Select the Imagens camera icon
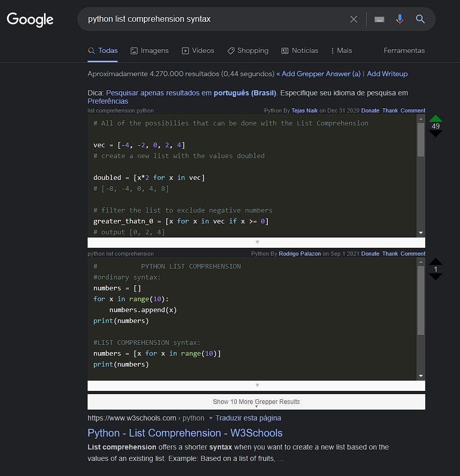This screenshot has height=476, width=460. coord(134,50)
